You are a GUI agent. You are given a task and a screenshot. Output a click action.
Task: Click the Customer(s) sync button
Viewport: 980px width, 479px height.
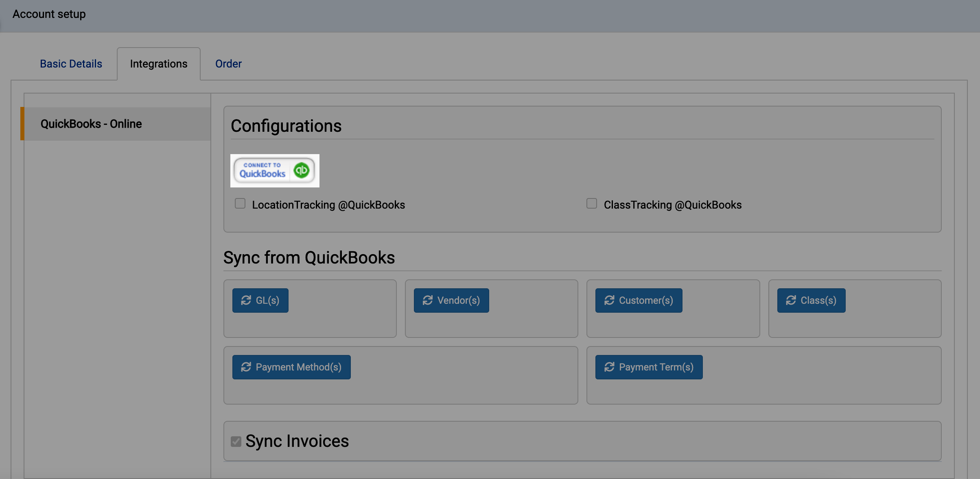click(638, 300)
